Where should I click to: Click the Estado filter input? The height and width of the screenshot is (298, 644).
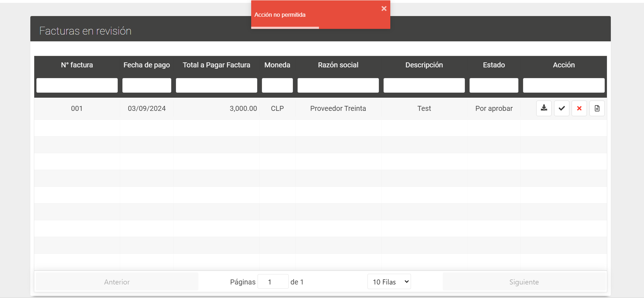click(494, 86)
